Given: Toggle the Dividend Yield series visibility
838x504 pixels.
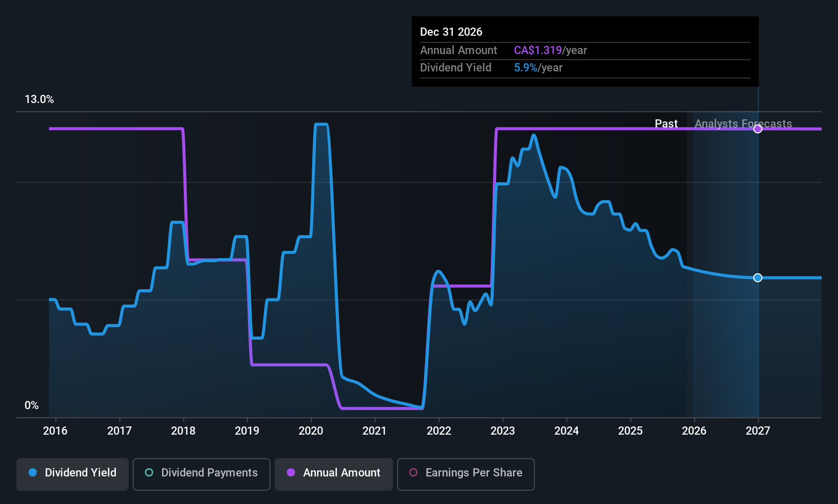Looking at the screenshot, I should [72, 473].
